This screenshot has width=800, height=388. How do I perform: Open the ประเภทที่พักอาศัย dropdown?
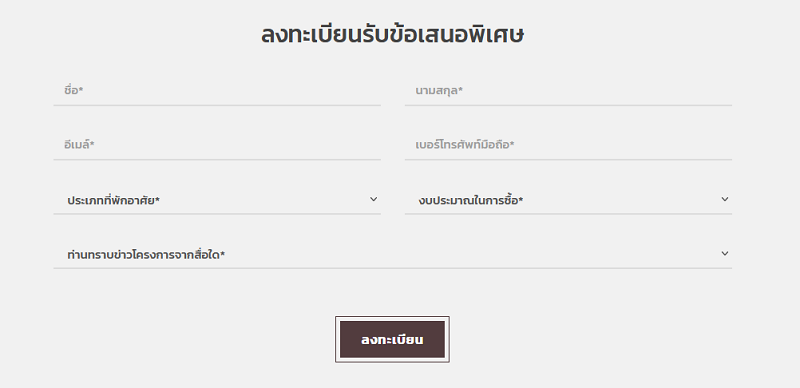[x=217, y=200]
